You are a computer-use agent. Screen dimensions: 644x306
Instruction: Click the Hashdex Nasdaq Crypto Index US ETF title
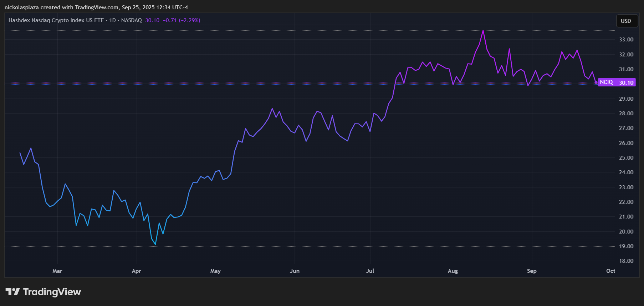point(56,20)
